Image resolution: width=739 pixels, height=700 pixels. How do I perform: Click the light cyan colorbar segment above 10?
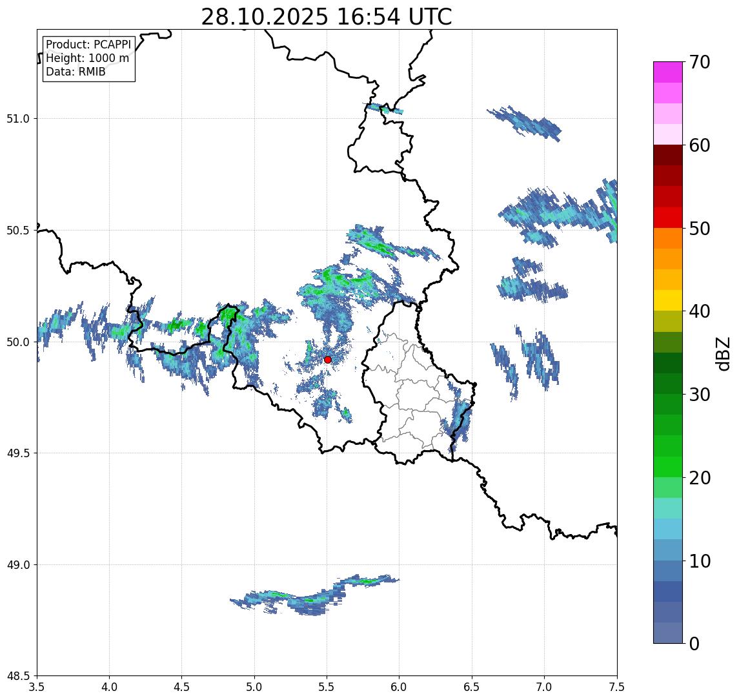point(668,529)
